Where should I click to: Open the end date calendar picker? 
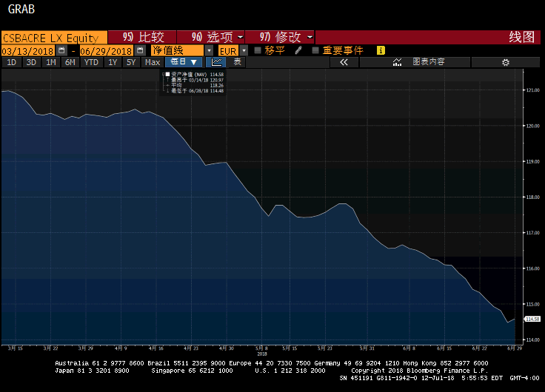[x=138, y=50]
